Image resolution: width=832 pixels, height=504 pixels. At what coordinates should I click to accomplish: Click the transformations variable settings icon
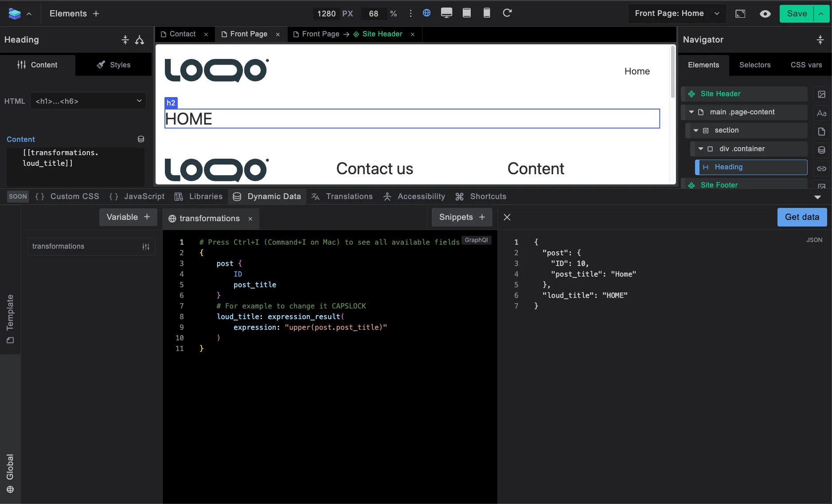pyautogui.click(x=146, y=247)
